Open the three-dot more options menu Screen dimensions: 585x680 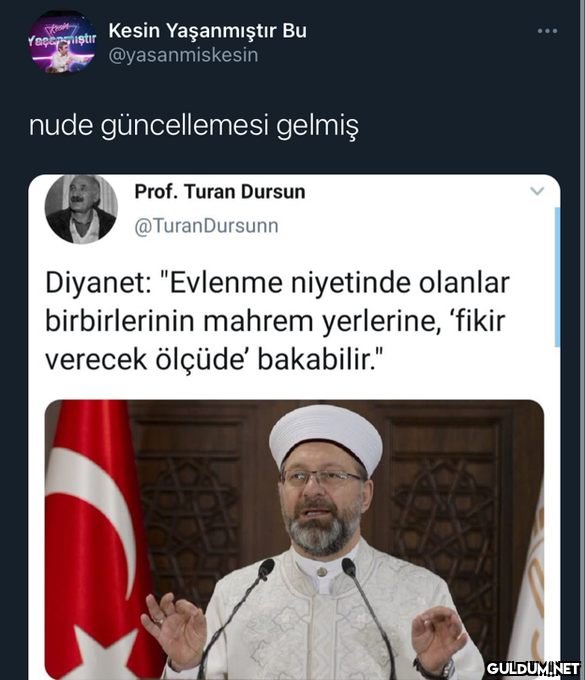click(x=547, y=31)
